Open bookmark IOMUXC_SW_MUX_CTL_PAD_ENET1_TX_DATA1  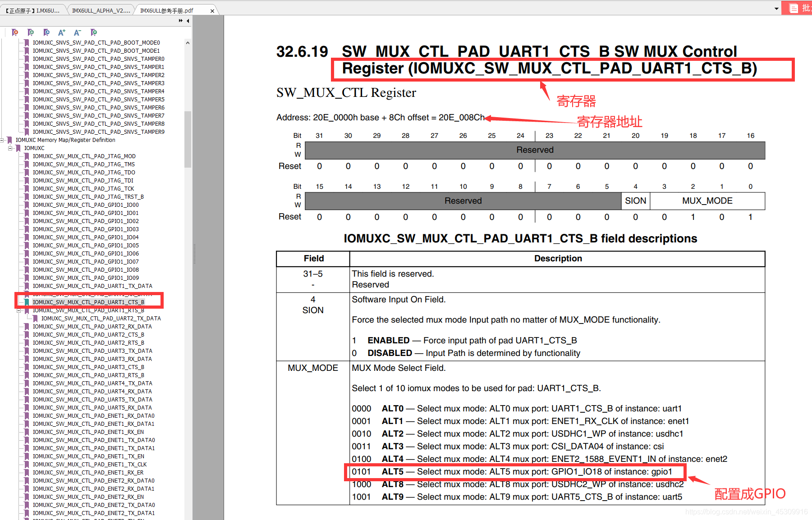(94, 448)
